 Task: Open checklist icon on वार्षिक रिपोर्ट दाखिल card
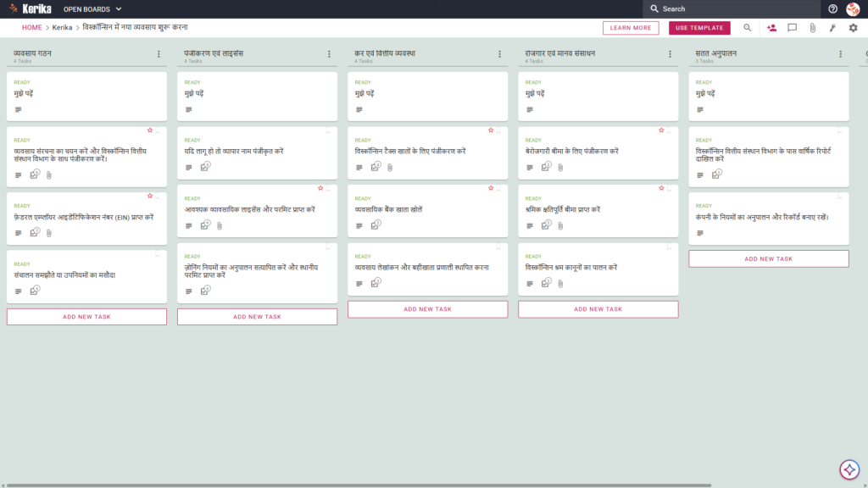click(x=717, y=175)
